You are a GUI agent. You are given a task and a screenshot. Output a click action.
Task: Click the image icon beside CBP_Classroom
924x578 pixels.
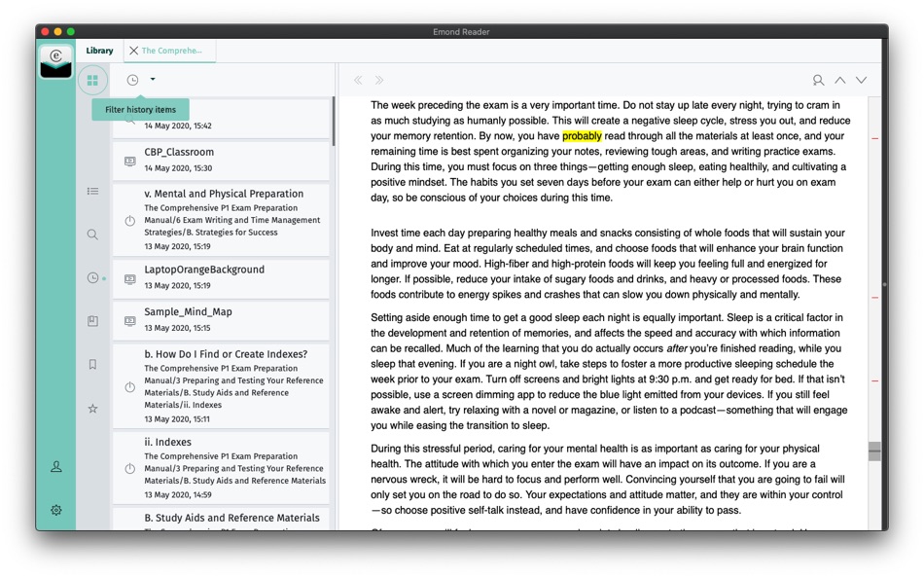click(x=130, y=161)
